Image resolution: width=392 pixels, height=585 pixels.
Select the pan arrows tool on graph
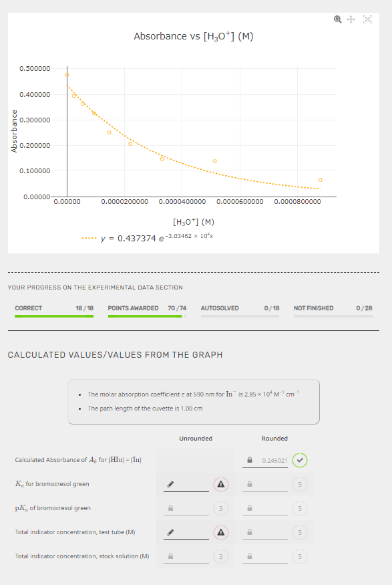(351, 19)
